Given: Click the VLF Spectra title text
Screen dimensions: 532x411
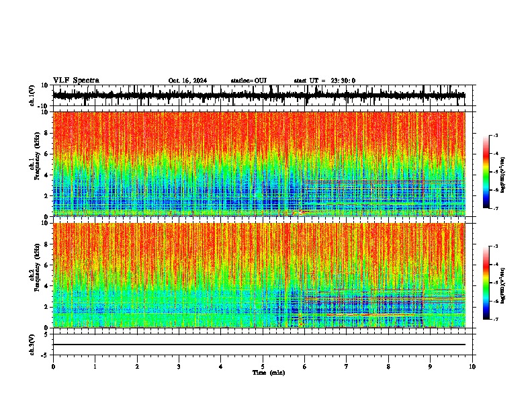Looking at the screenshot, I should (x=76, y=81).
